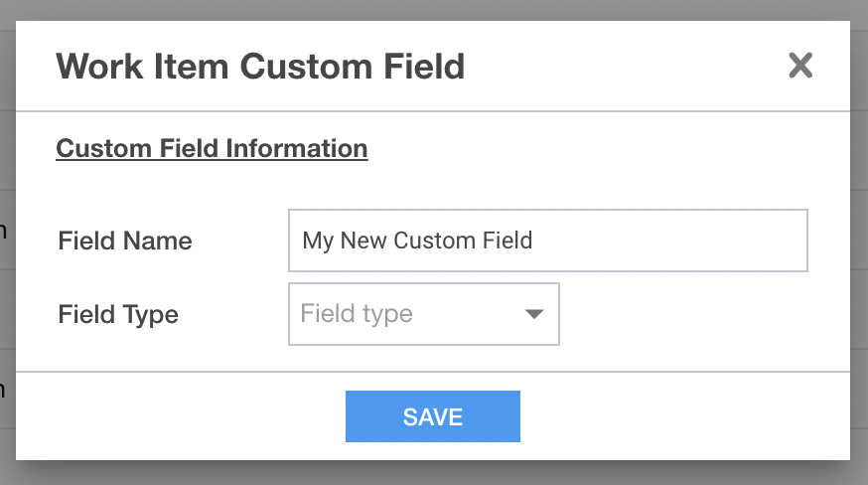Open the Field type dropdown
The image size is (868, 485).
(x=423, y=314)
